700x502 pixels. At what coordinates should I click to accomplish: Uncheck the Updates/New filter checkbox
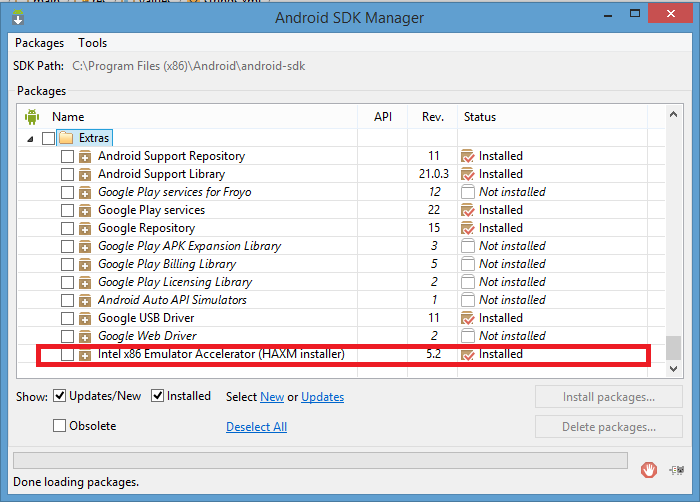tap(59, 396)
